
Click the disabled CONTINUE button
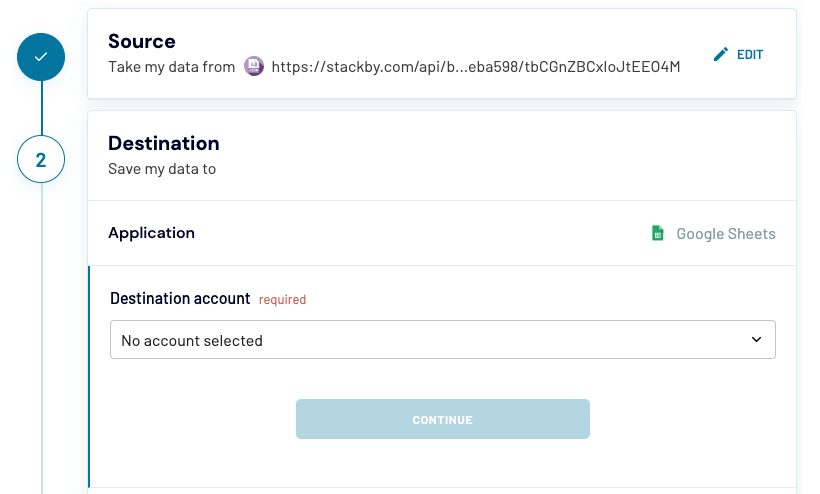442,419
